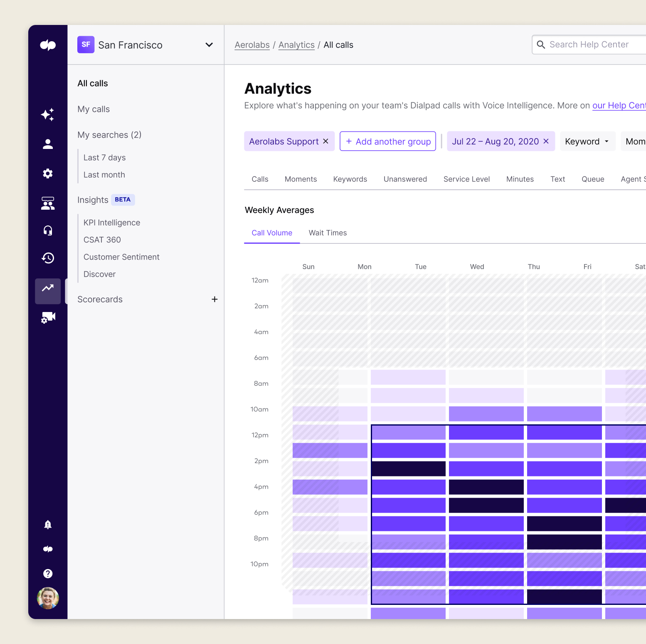Click the dark Wednesday 4pm heatmap cell
Viewport: 646px width, 644px height.
click(x=486, y=487)
